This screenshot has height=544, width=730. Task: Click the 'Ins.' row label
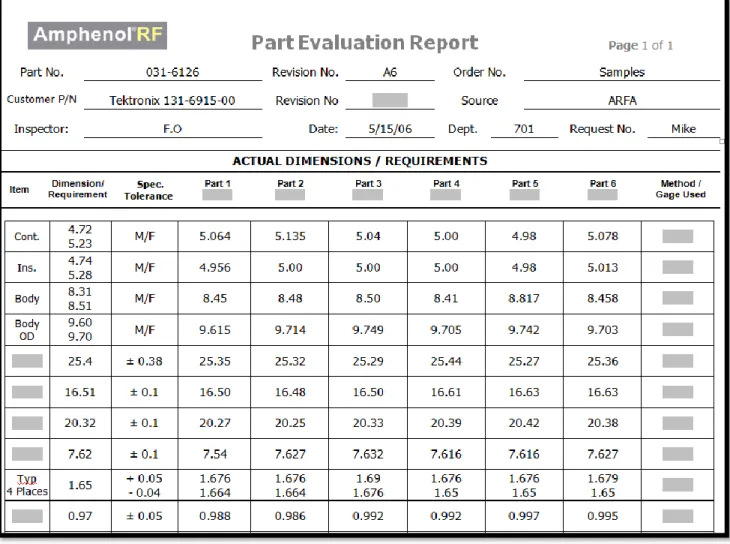point(27,268)
